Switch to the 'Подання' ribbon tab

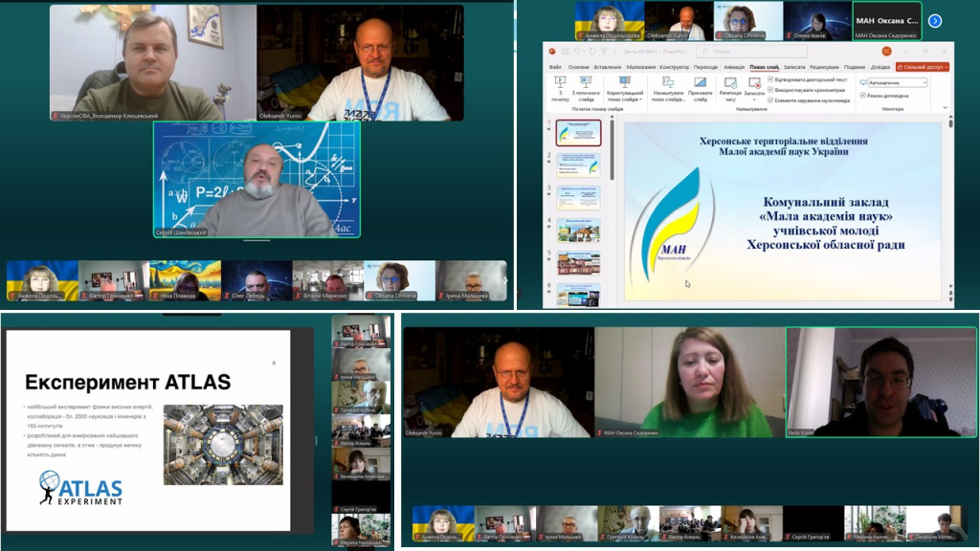pyautogui.click(x=855, y=67)
